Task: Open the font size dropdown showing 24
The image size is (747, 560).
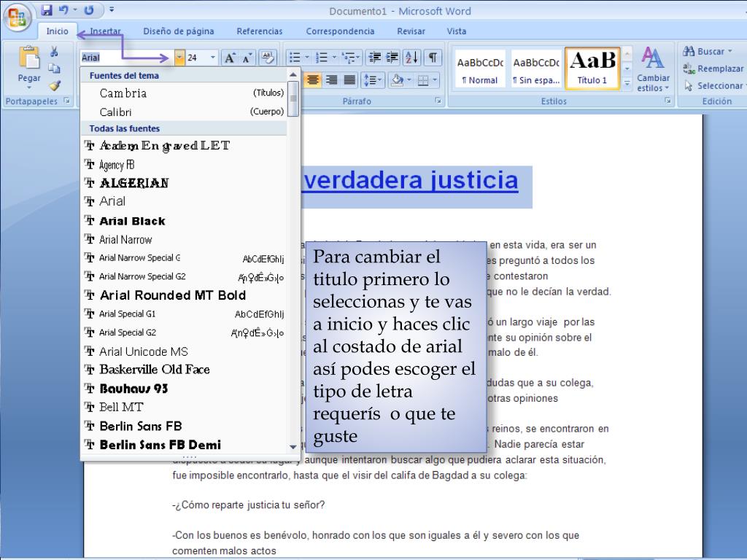Action: 212,58
